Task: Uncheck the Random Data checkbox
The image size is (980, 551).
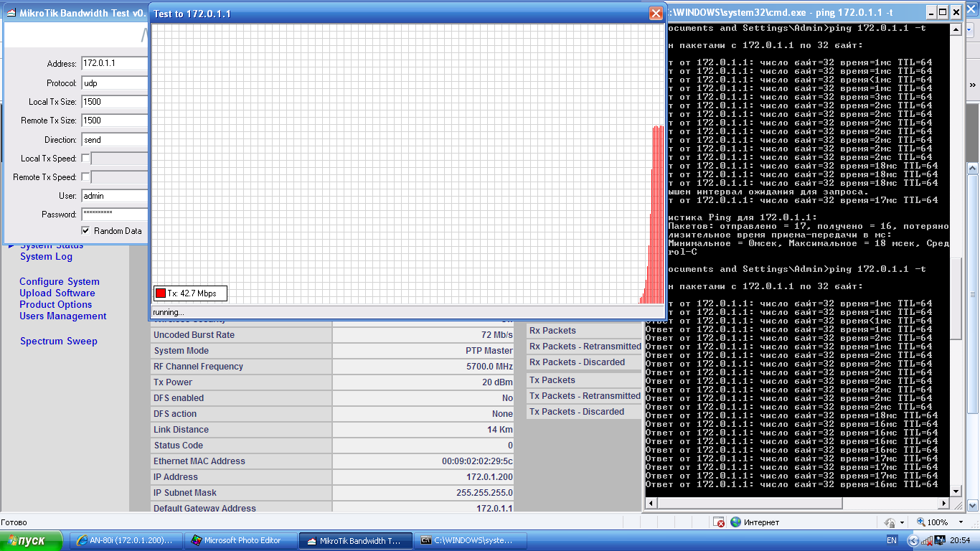Action: [85, 230]
